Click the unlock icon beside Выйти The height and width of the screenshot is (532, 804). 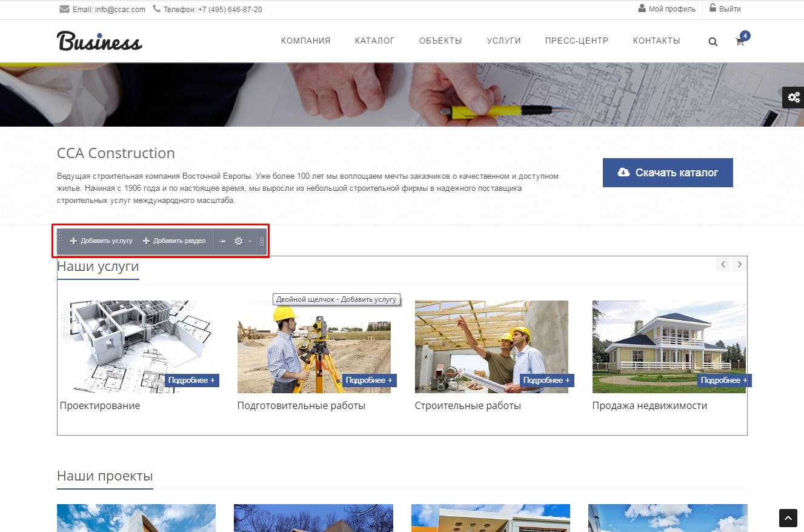tap(713, 8)
